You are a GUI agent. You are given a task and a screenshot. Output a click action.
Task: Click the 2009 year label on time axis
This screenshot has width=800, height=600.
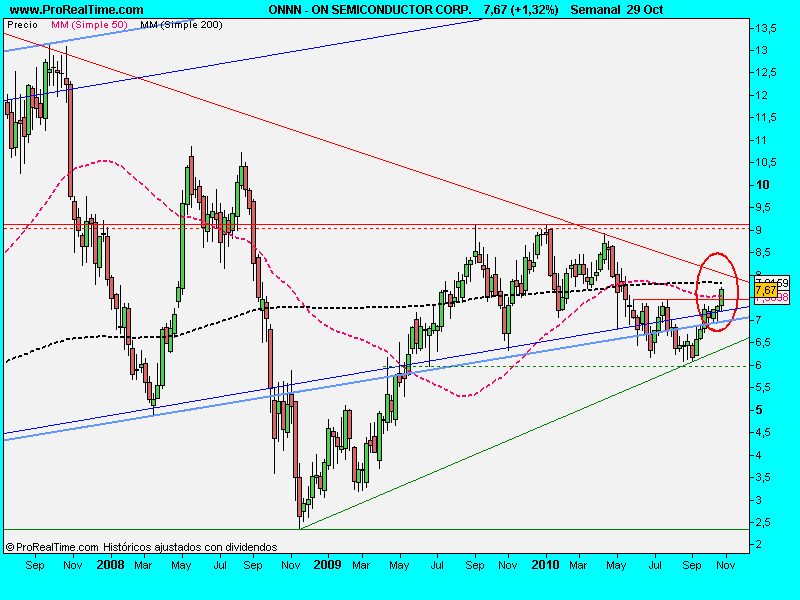point(327,565)
